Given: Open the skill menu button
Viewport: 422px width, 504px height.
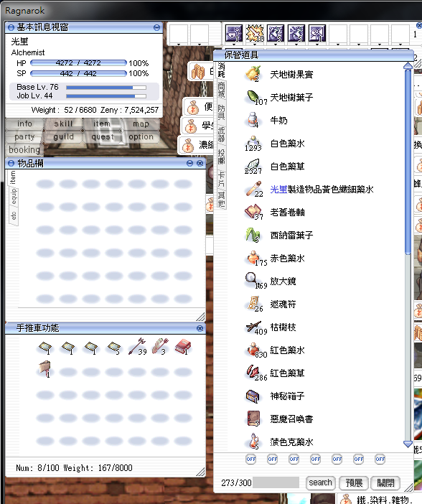Looking at the screenshot, I should pos(63,123).
